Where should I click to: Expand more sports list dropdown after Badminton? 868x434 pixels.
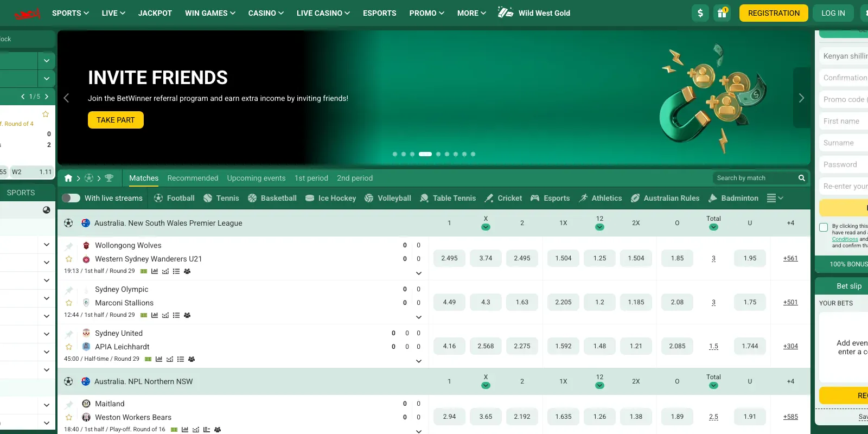click(775, 198)
